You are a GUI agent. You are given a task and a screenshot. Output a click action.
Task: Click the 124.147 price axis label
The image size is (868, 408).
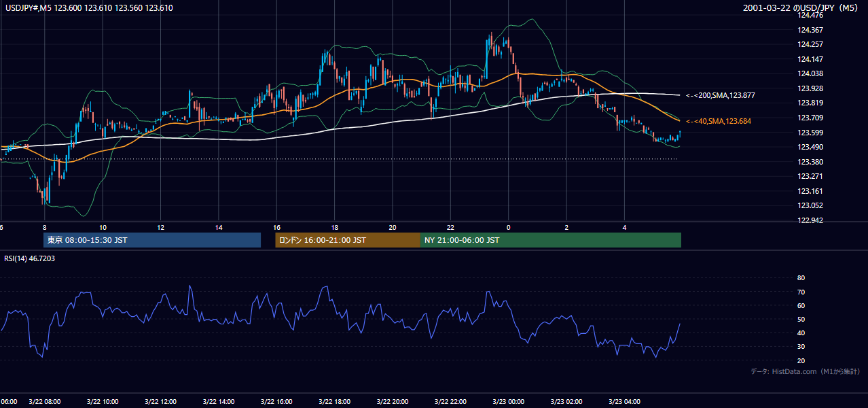pos(810,59)
